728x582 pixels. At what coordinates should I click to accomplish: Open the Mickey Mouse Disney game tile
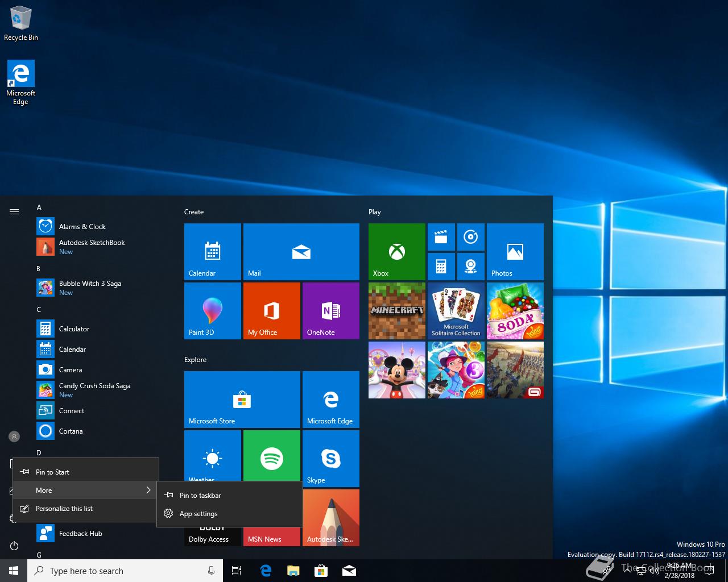pyautogui.click(x=396, y=369)
